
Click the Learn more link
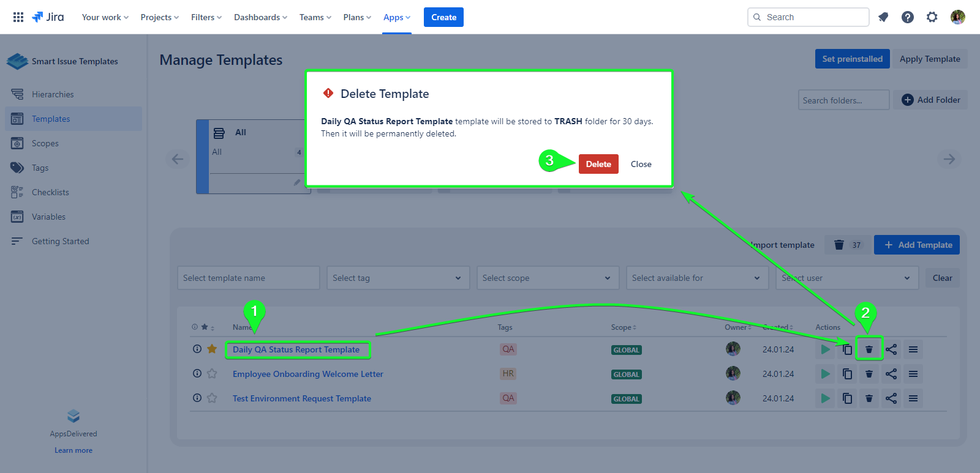click(x=73, y=450)
